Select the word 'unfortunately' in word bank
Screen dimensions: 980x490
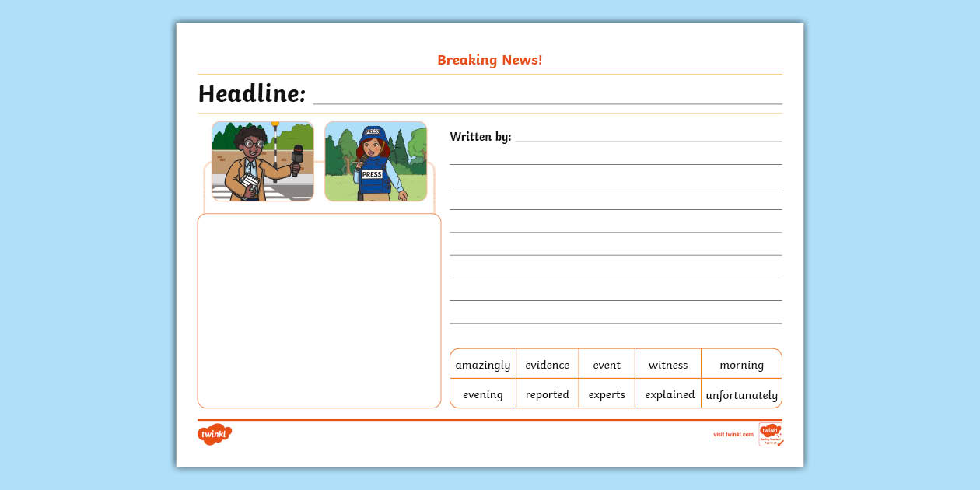click(x=741, y=395)
